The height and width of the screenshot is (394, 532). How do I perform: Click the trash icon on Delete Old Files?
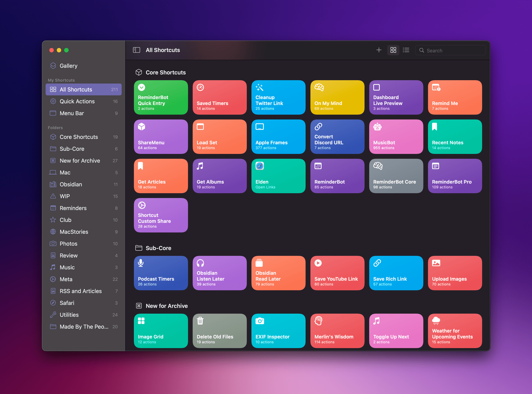click(200, 321)
